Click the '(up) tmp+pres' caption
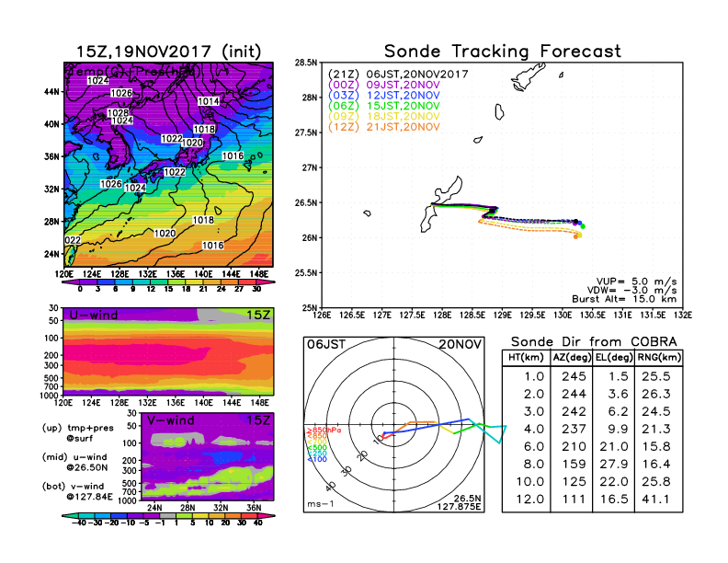728x563 pixels. [77, 429]
